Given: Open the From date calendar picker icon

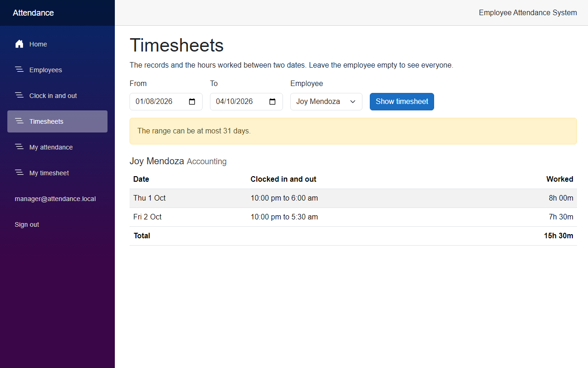Looking at the screenshot, I should coord(192,102).
